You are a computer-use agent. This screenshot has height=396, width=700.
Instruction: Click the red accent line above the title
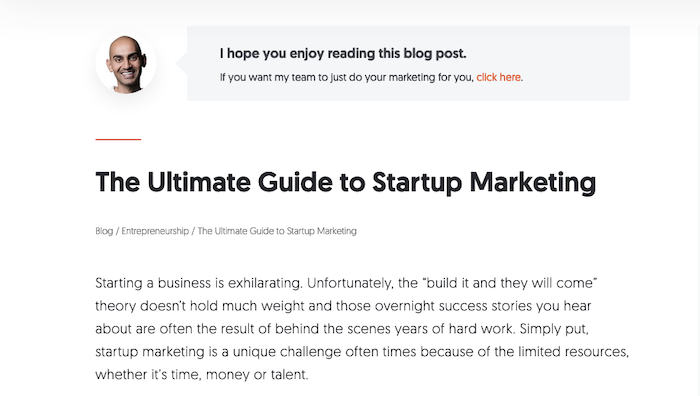(x=118, y=139)
